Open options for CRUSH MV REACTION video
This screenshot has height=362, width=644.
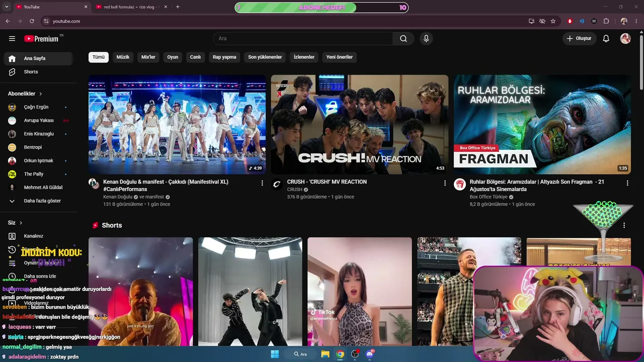tap(445, 184)
